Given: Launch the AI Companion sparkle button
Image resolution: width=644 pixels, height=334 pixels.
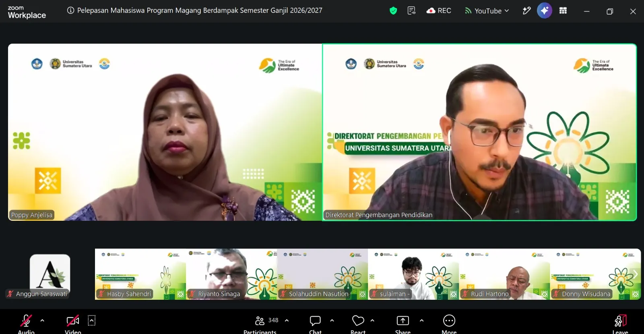Looking at the screenshot, I should [x=545, y=11].
